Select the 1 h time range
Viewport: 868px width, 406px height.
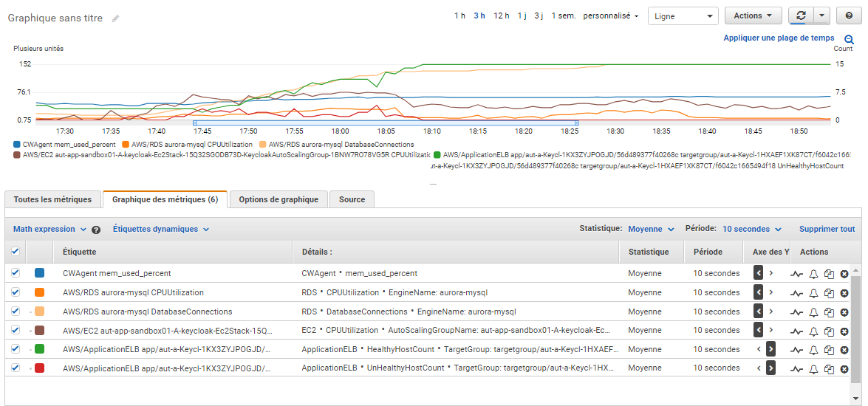point(459,16)
